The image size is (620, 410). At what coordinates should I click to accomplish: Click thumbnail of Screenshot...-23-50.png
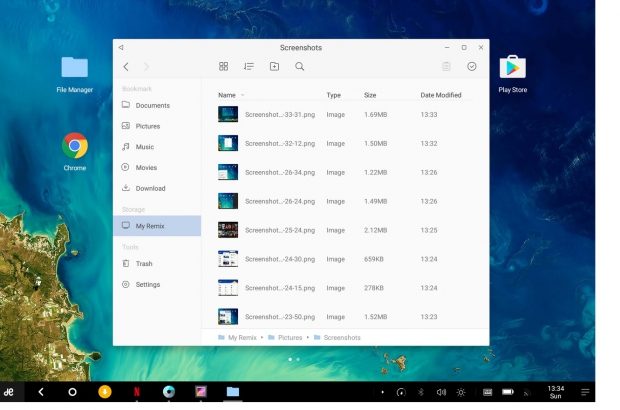(228, 316)
